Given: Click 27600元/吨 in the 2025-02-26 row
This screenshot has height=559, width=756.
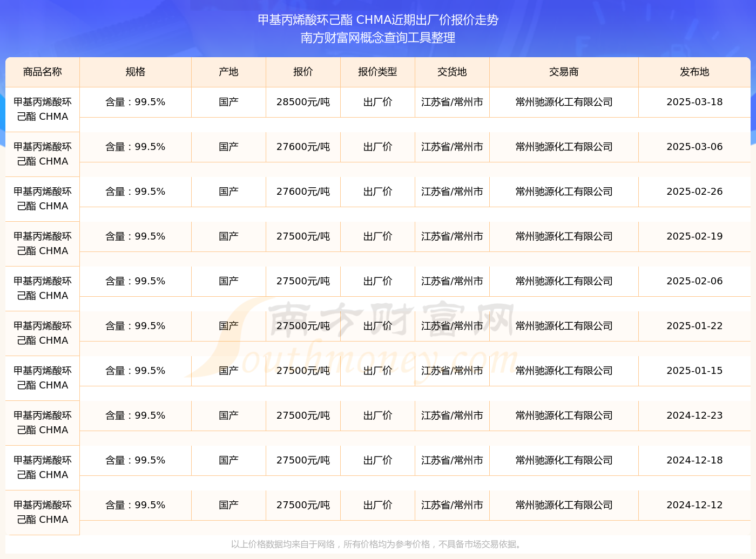Looking at the screenshot, I should click(303, 192).
